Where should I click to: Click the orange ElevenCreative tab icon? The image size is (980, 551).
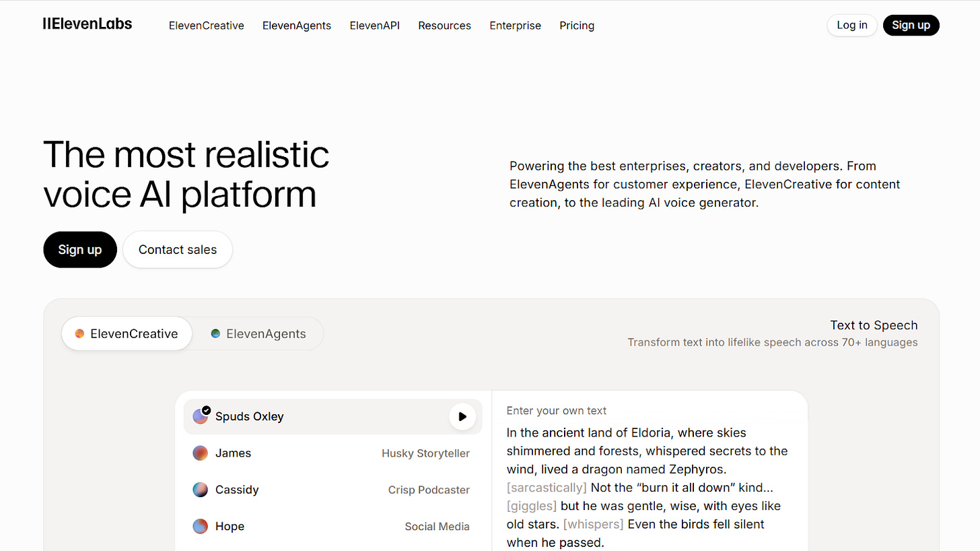pos(79,333)
